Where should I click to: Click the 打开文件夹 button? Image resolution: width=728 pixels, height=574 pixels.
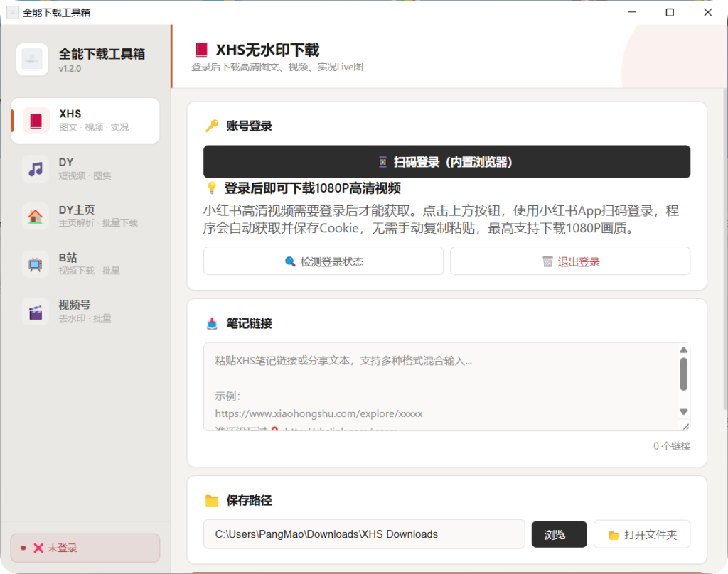pyautogui.click(x=642, y=534)
